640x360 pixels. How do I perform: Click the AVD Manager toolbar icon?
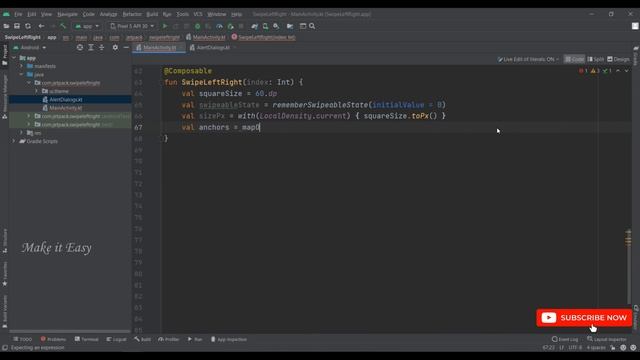click(265, 26)
